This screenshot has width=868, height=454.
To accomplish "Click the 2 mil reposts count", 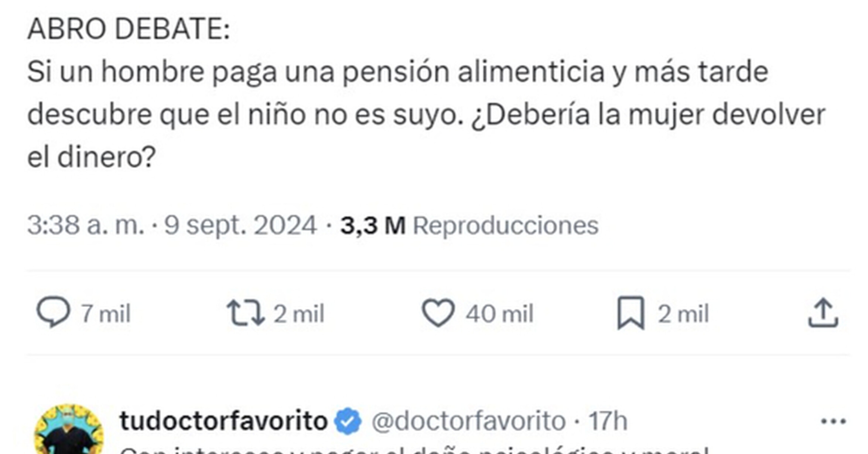I will click(x=299, y=314).
